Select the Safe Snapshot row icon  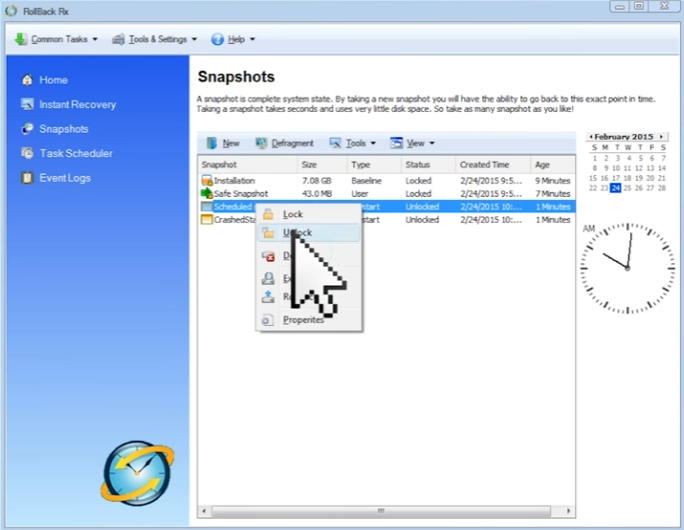coord(207,194)
